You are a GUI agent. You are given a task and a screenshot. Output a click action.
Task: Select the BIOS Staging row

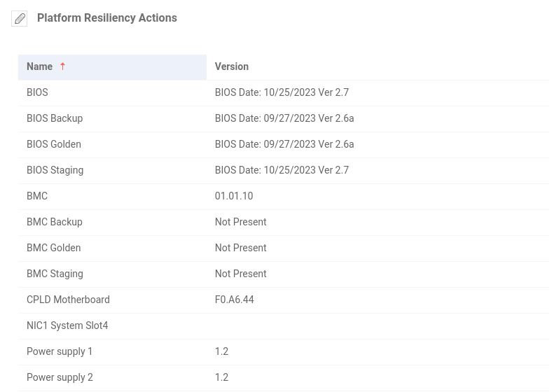(x=55, y=170)
